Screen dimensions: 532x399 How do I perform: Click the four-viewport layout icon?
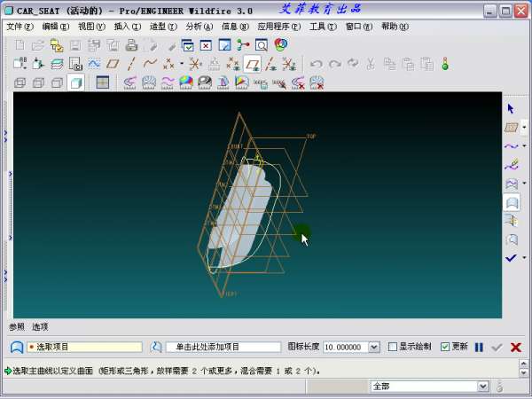pyautogui.click(x=102, y=82)
